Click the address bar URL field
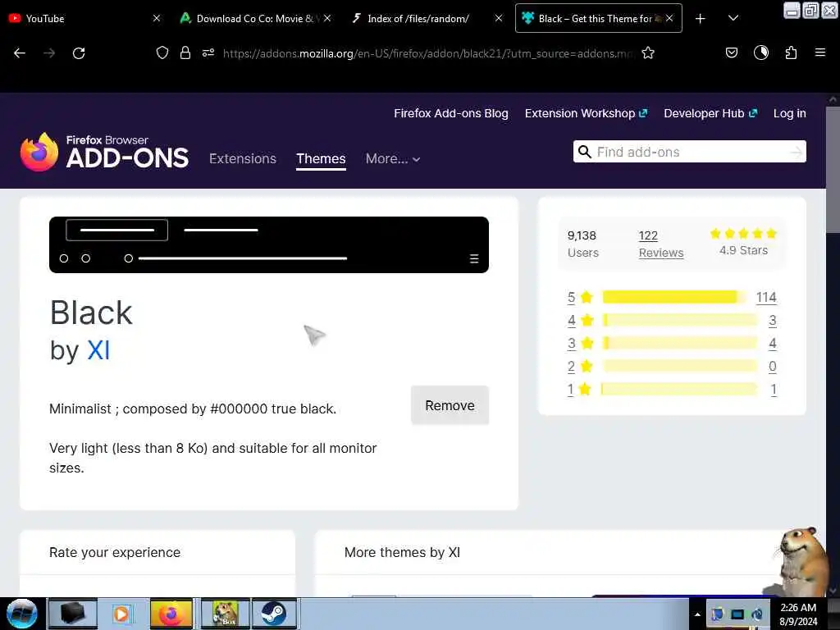Viewport: 840px width, 630px height. pyautogui.click(x=428, y=53)
